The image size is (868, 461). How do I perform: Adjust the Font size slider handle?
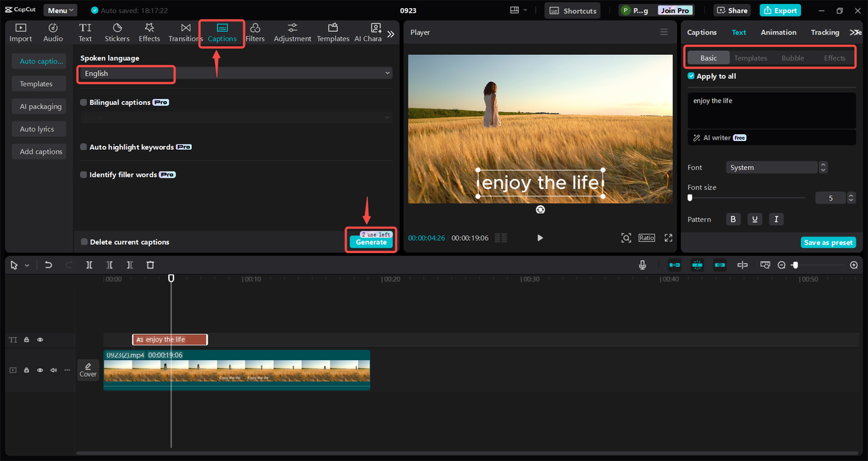point(690,198)
